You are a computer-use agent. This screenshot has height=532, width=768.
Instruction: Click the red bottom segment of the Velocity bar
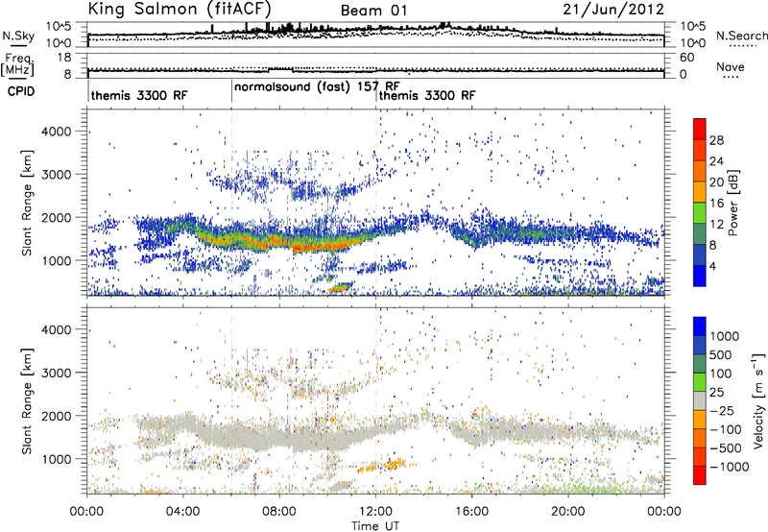click(x=700, y=475)
